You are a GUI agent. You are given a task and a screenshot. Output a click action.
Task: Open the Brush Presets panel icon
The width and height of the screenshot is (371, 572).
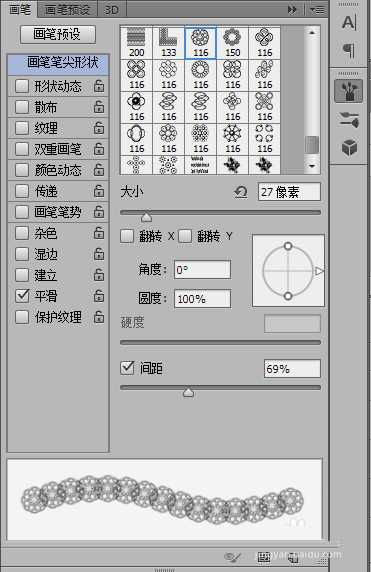pyautogui.click(x=349, y=120)
